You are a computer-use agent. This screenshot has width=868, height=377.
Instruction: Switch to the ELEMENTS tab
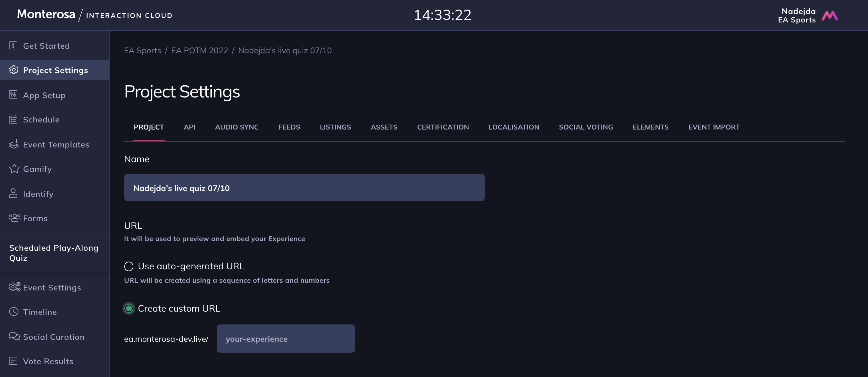coord(650,127)
